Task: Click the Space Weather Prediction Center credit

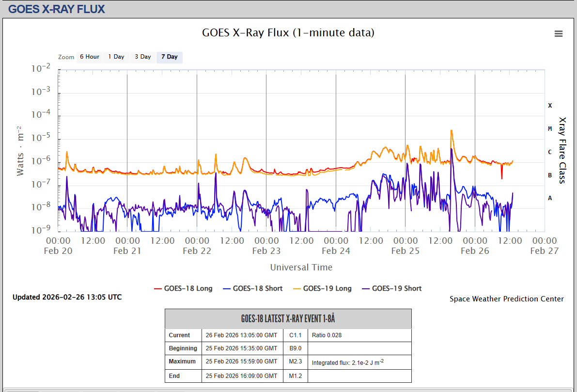Action: click(506, 299)
